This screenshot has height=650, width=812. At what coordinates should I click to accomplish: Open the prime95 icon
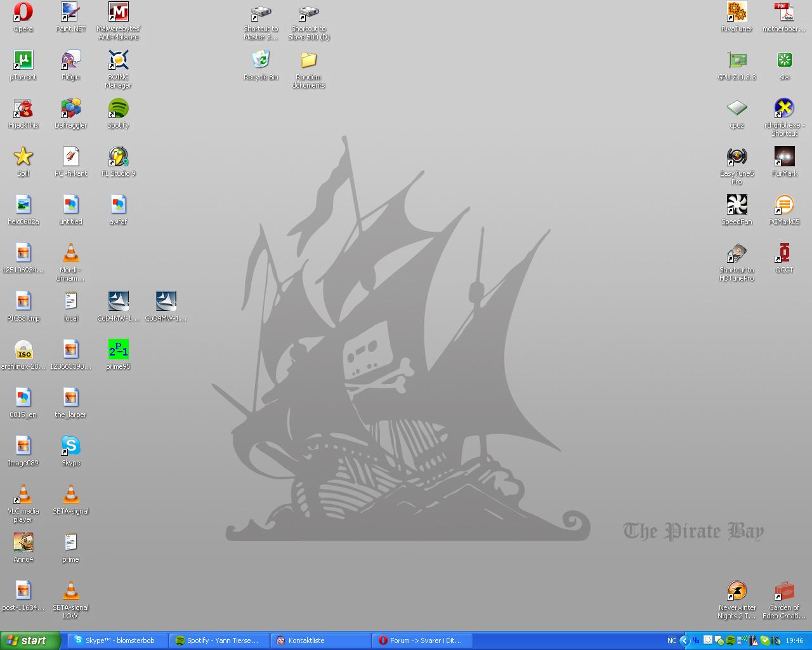(118, 355)
